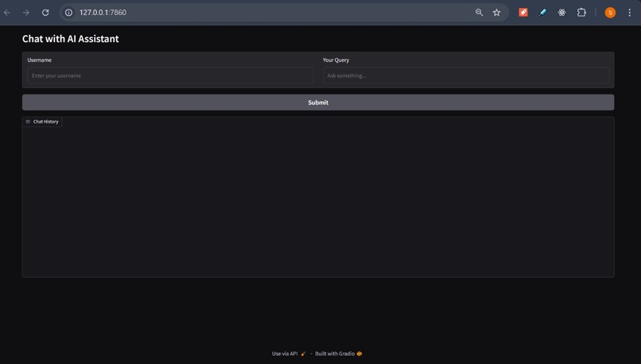Open the Built with Gradio link

(x=339, y=354)
